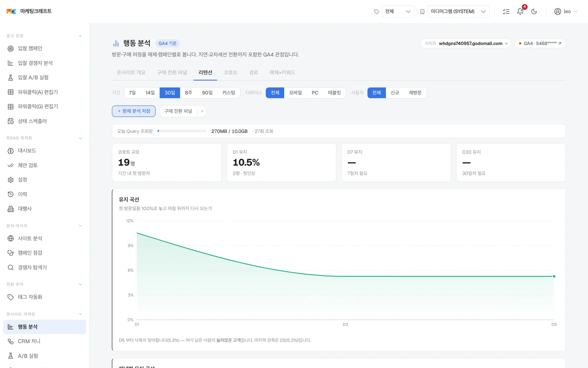This screenshot has width=588, height=368.
Task: Click the tag icon beside 전체 dropdown
Action: [x=377, y=11]
